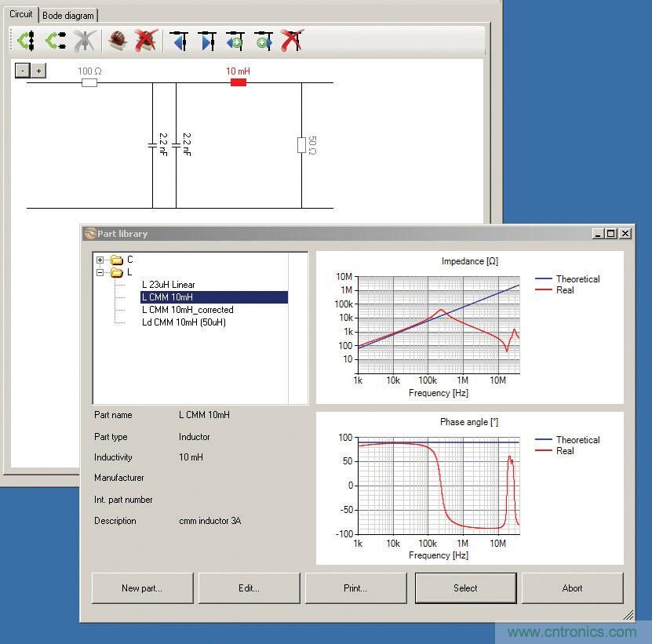652x644 pixels.
Task: Select the red 10 mH inductor in circuit
Action: coord(239,82)
